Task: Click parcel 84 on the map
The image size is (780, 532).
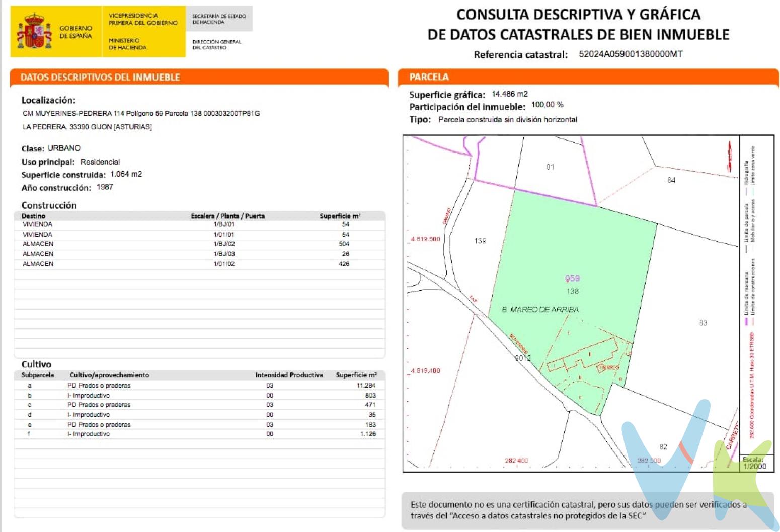Action: pos(671,180)
